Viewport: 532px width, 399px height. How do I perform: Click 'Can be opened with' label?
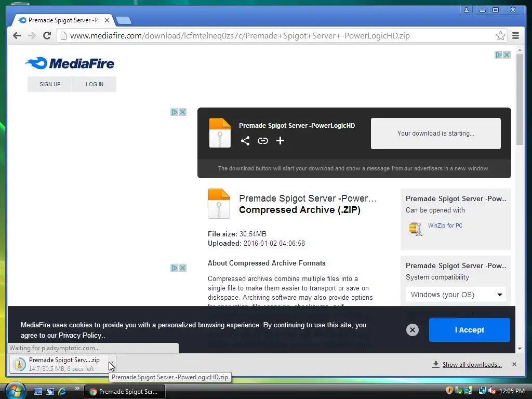pos(435,210)
